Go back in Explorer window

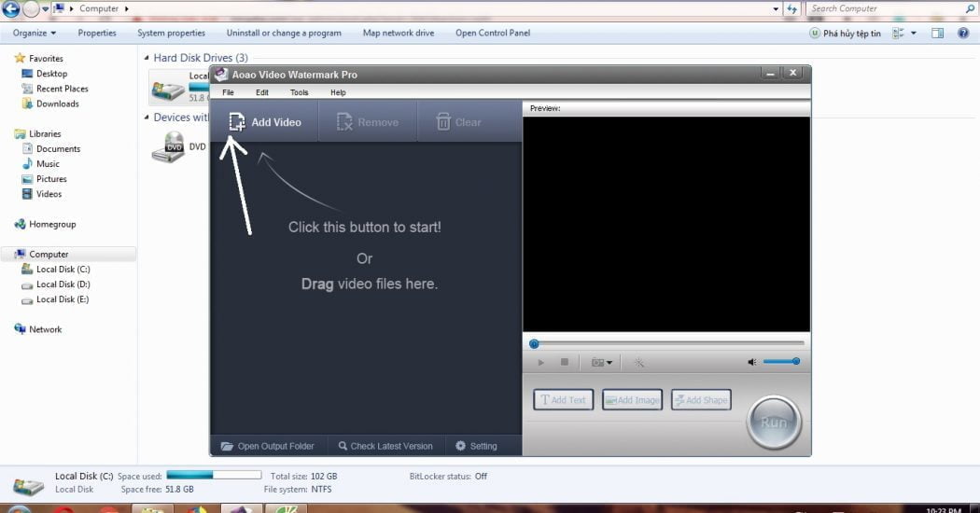(10, 8)
